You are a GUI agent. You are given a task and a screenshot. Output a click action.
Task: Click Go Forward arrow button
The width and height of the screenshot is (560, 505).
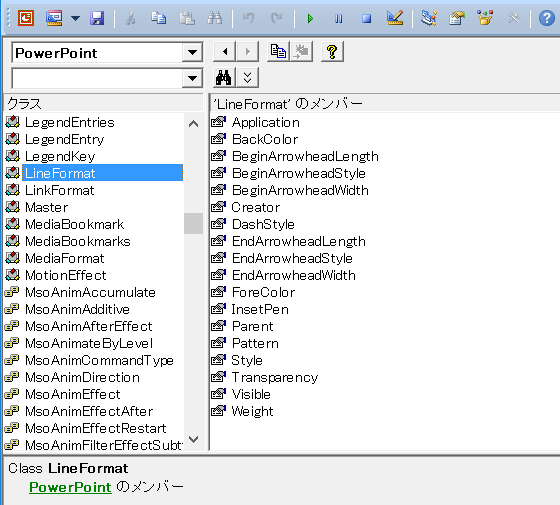tap(248, 52)
